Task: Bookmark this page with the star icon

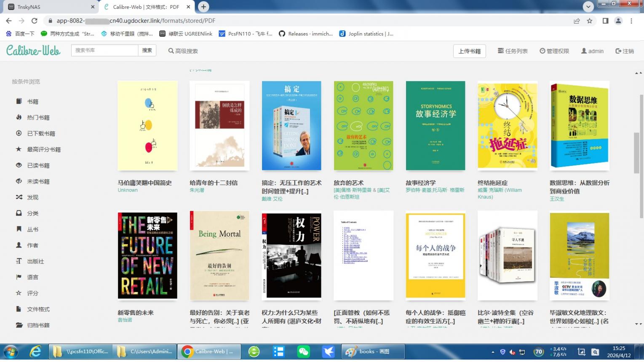Action: click(590, 21)
